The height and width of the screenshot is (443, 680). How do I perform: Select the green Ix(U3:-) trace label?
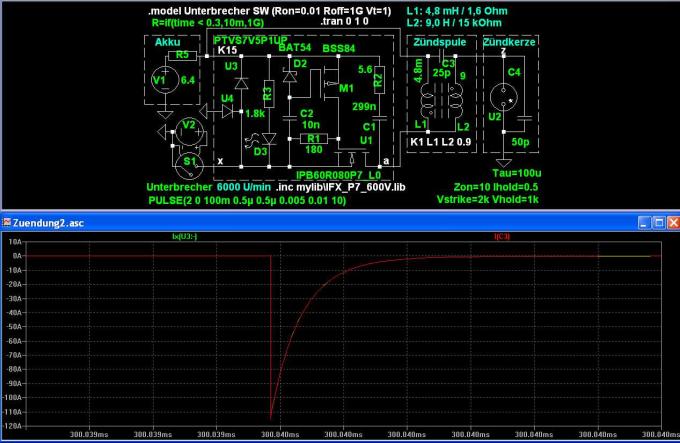click(187, 236)
